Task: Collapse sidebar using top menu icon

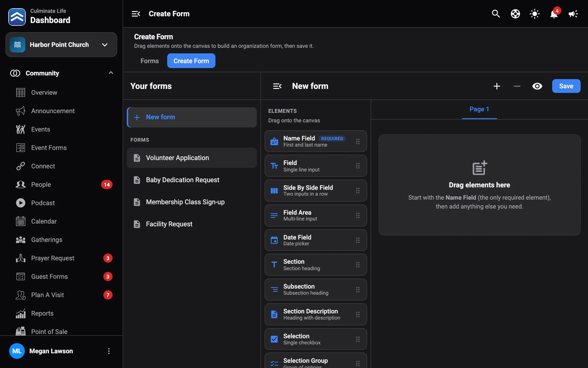Action: click(x=136, y=14)
